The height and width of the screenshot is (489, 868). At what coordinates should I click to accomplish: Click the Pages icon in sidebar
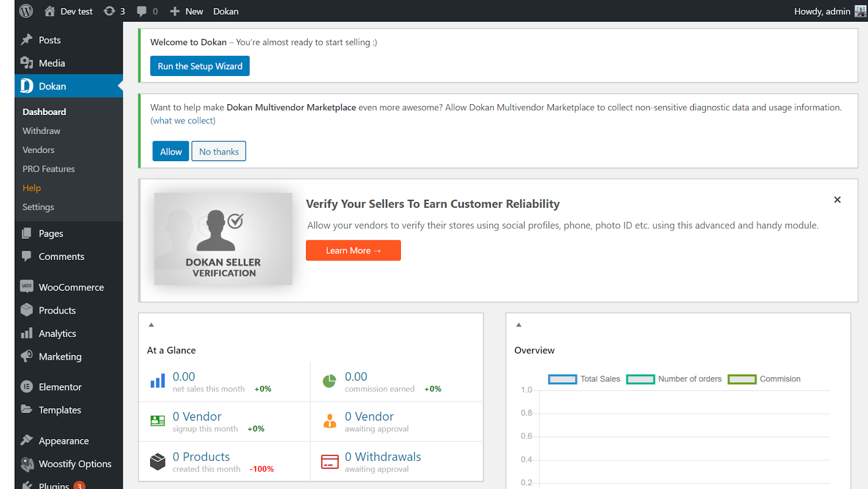coord(27,233)
